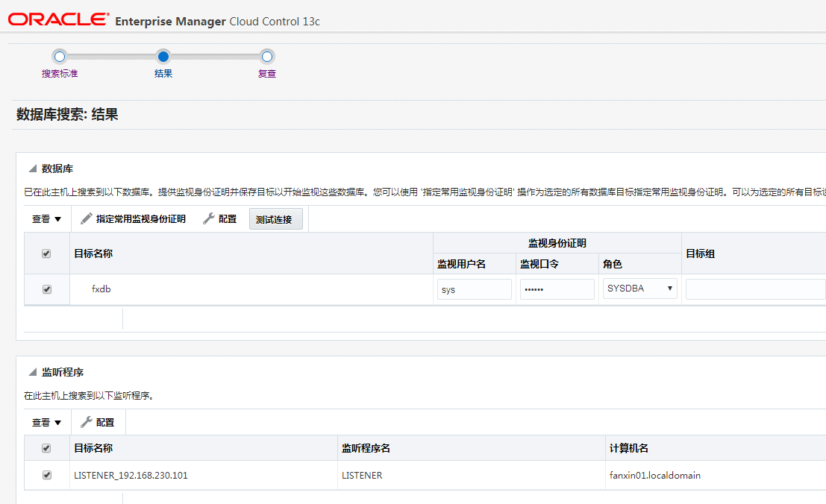Uncheck the fxdb database row checkbox
The height and width of the screenshot is (504, 826).
point(46,288)
